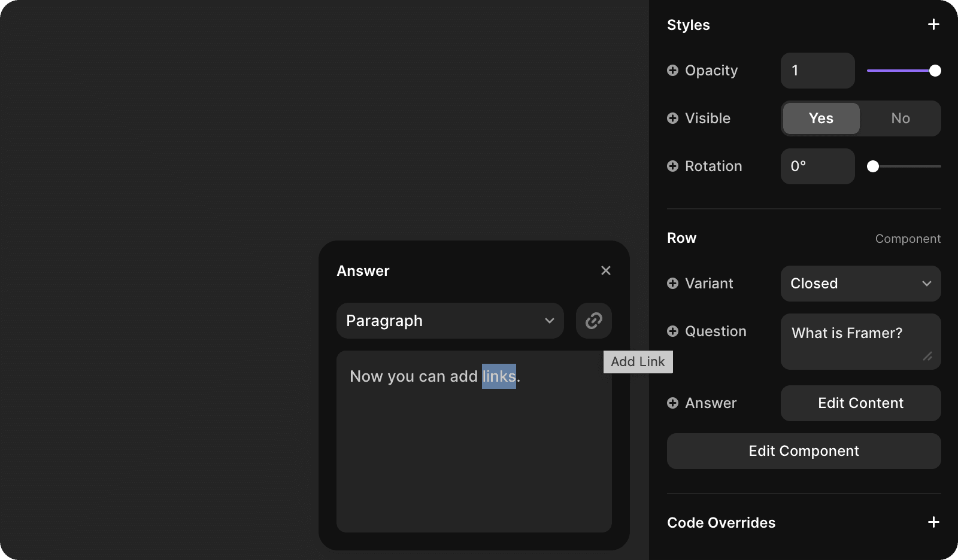Click the Rotation slider handle

[873, 166]
